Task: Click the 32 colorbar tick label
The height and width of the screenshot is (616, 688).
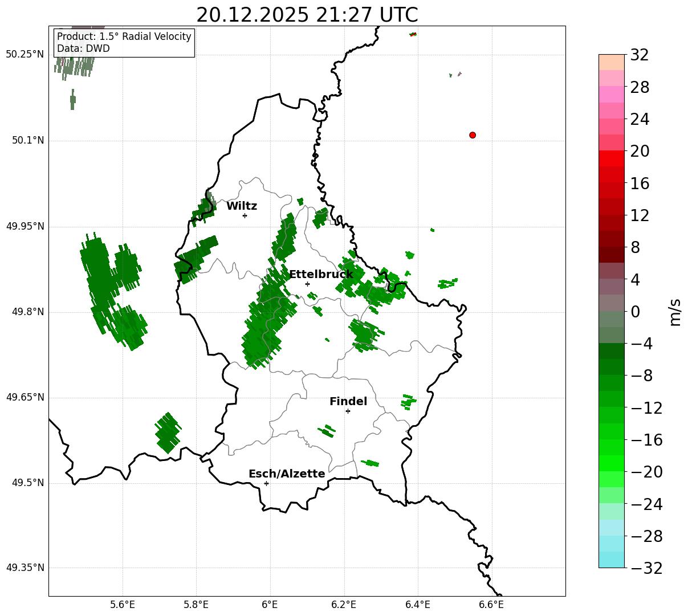Action: tap(640, 55)
